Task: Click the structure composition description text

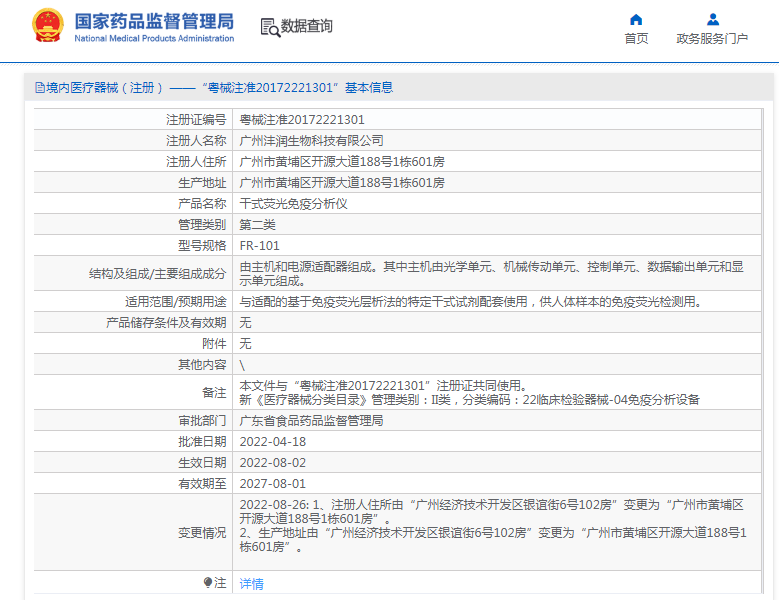Action: [x=491, y=274]
